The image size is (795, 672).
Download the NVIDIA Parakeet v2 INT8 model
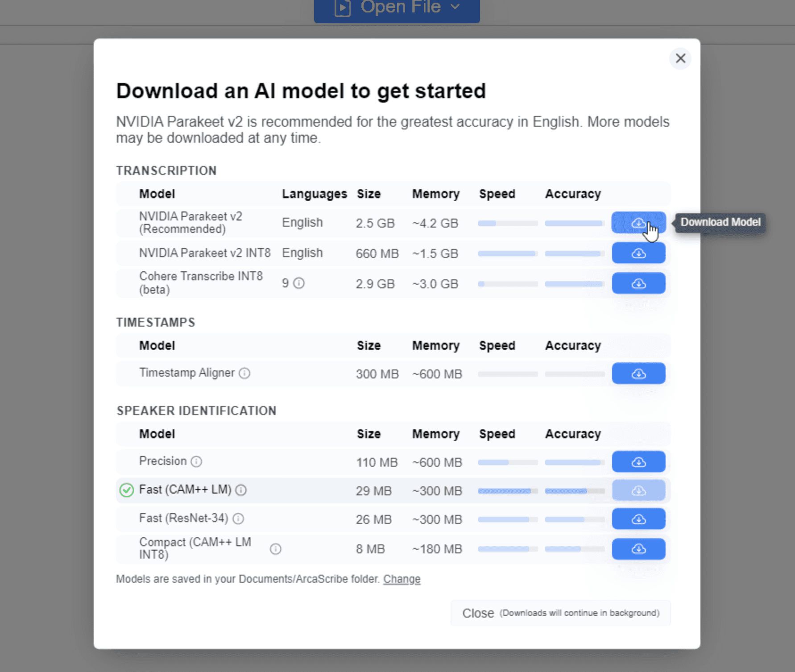[638, 253]
